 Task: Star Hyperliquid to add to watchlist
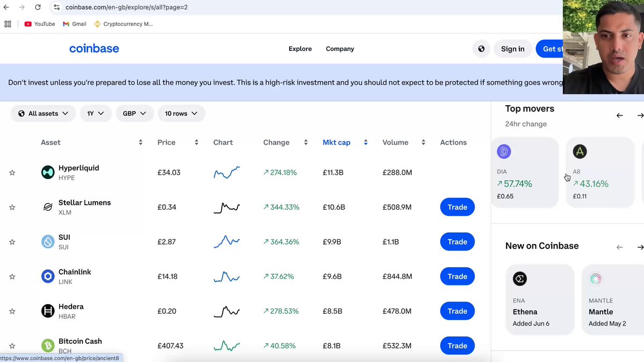(x=12, y=173)
